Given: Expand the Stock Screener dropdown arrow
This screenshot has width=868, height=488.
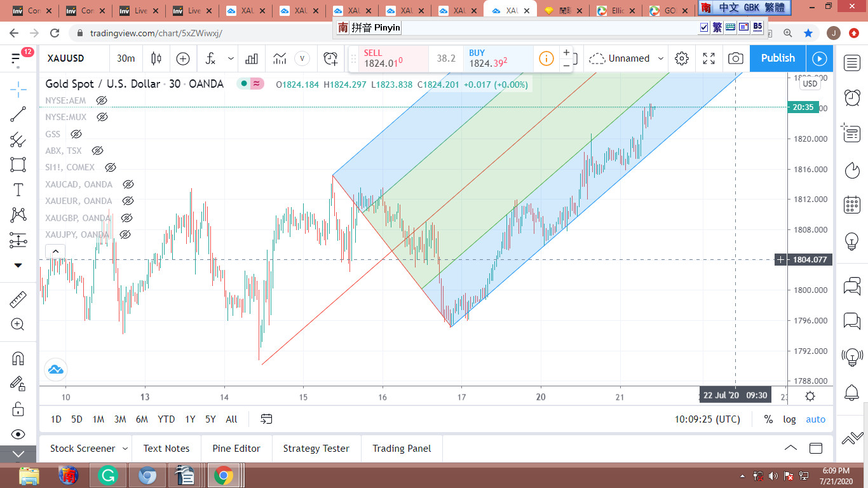Looking at the screenshot, I should [125, 449].
